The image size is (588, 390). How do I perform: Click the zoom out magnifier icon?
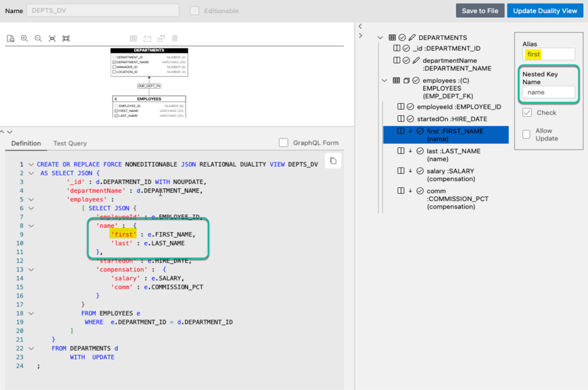click(38, 39)
